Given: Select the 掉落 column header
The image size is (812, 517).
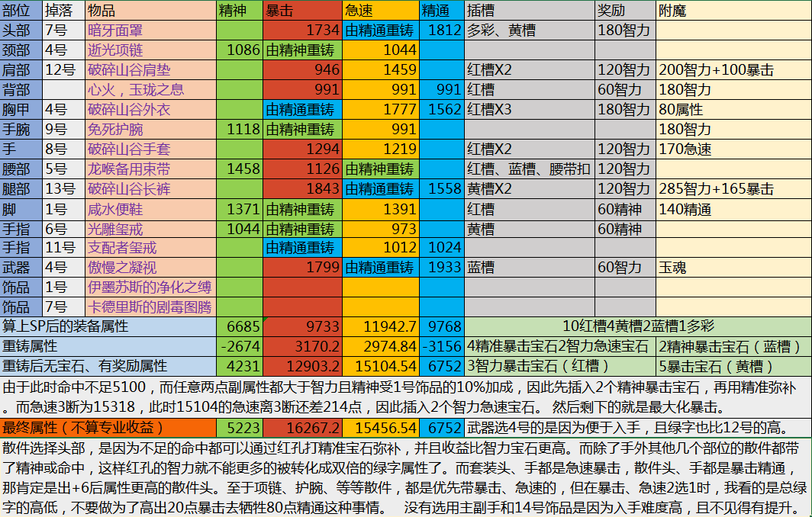Looking at the screenshot, I should [x=63, y=11].
